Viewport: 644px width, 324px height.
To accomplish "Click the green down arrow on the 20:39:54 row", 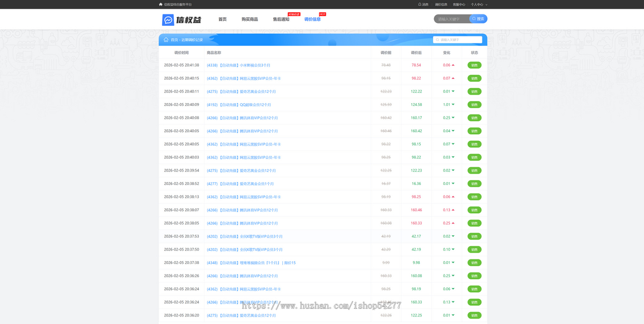I will tap(453, 170).
